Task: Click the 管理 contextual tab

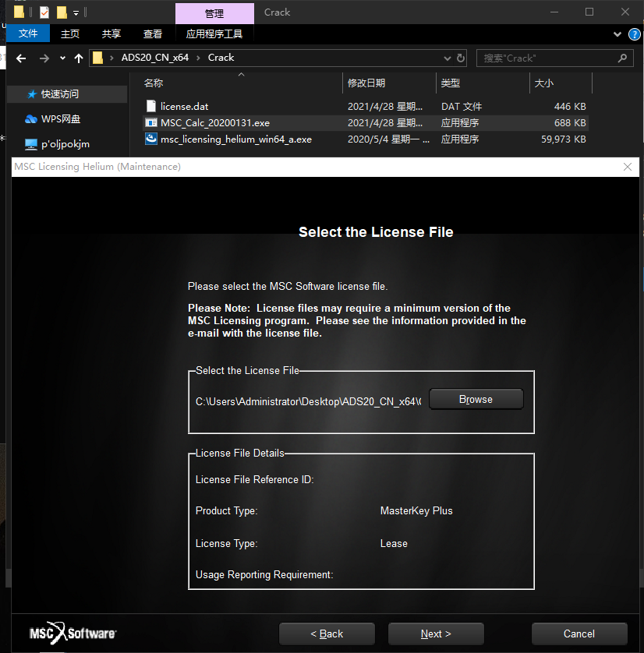Action: click(x=214, y=14)
